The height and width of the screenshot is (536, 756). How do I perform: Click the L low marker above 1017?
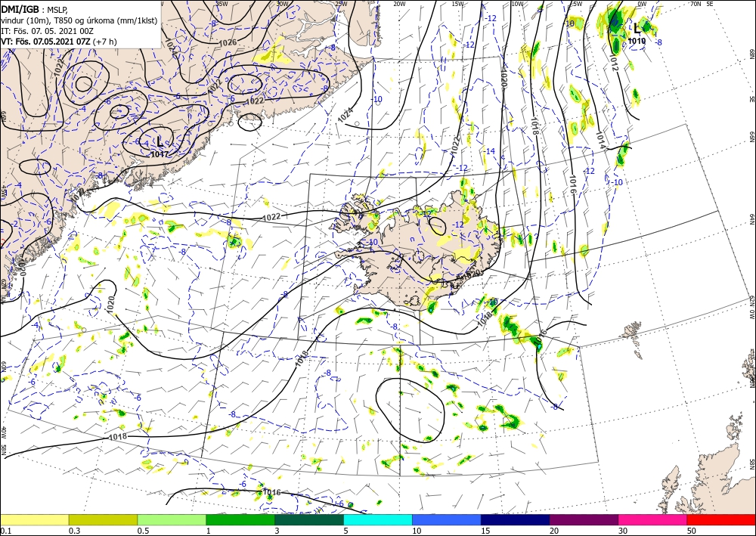click(160, 142)
